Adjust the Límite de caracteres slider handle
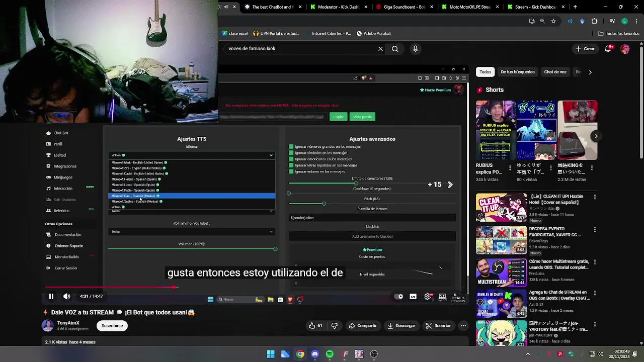The width and height of the screenshot is (644, 362). 356,184
